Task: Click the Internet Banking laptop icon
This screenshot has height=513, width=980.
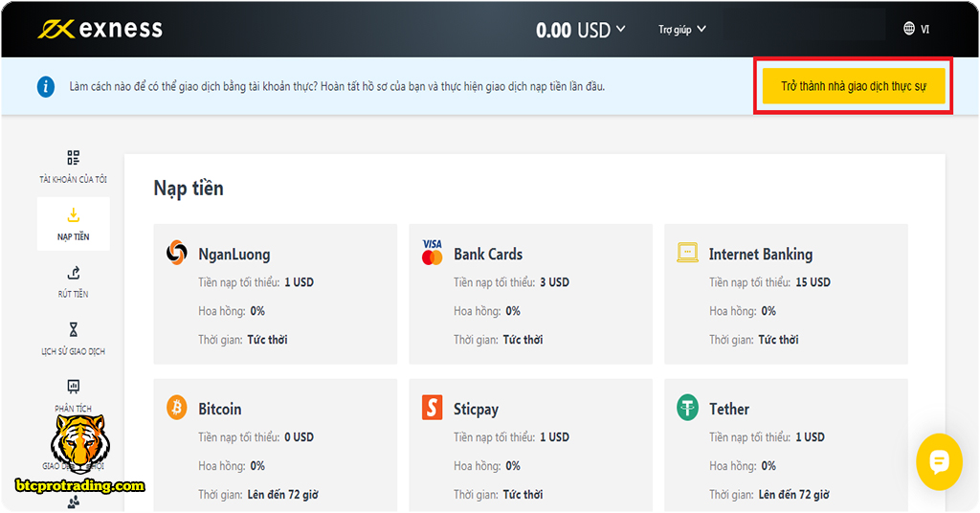Action: (687, 253)
